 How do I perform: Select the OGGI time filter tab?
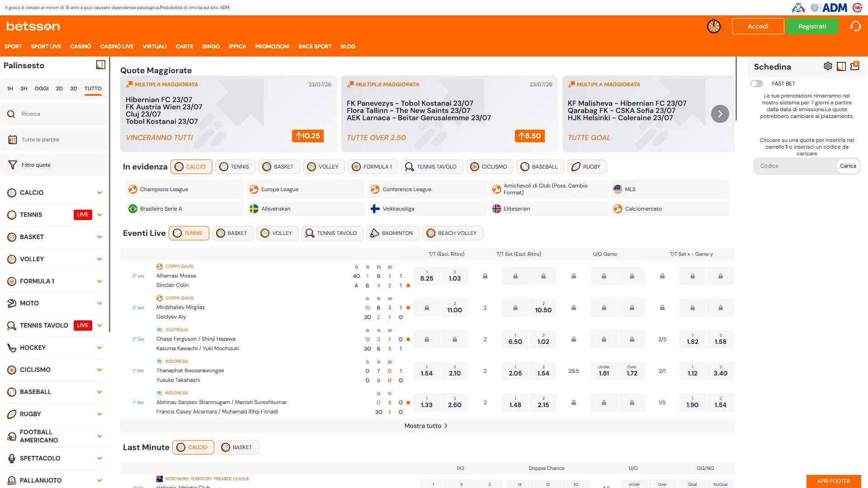pyautogui.click(x=42, y=89)
